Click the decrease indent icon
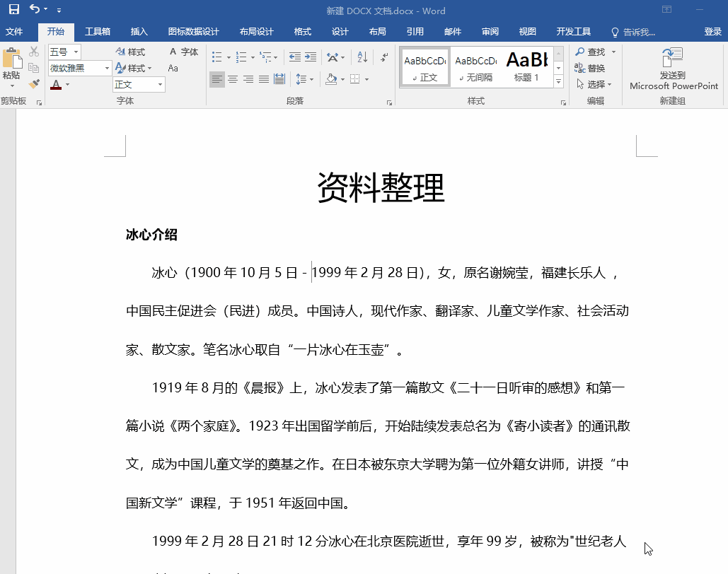This screenshot has height=574, width=728. (x=295, y=57)
